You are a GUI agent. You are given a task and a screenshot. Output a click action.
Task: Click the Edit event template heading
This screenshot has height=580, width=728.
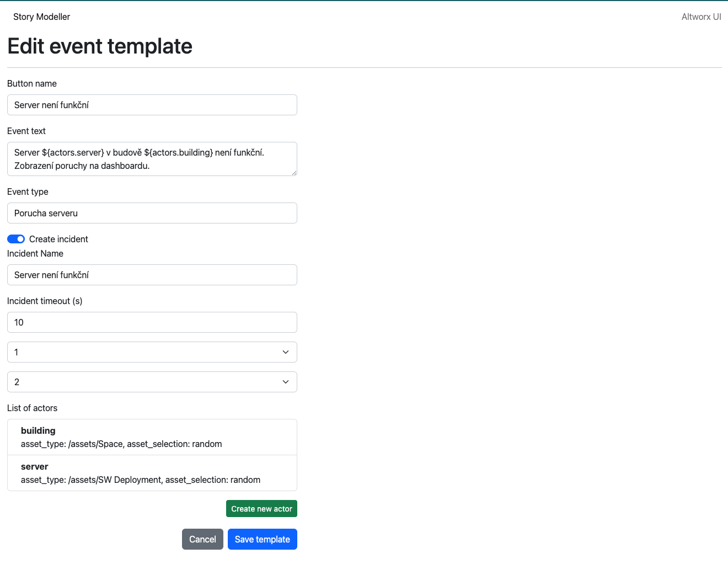coord(100,46)
